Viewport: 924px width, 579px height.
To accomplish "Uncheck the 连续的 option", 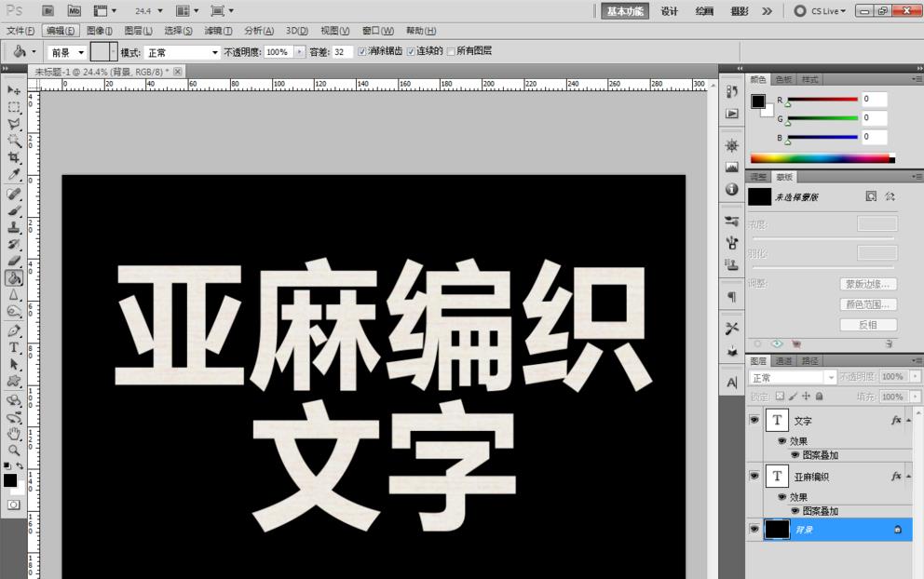I will tap(411, 52).
